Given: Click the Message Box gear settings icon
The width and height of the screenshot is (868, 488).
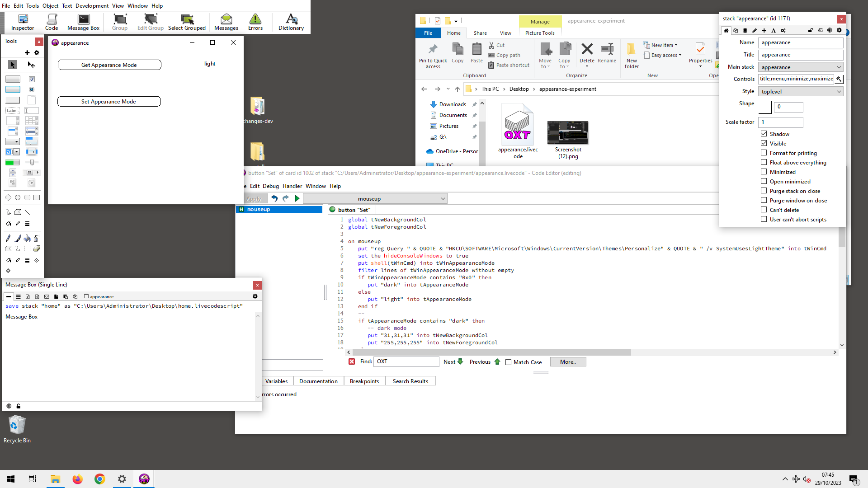Looking at the screenshot, I should pyautogui.click(x=255, y=296).
